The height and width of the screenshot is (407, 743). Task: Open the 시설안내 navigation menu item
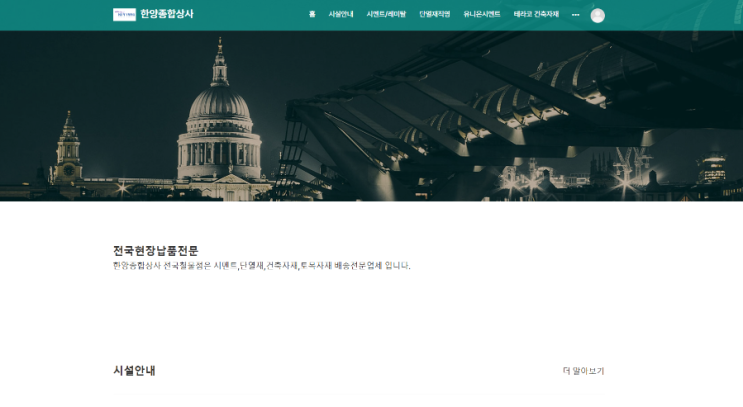point(341,14)
